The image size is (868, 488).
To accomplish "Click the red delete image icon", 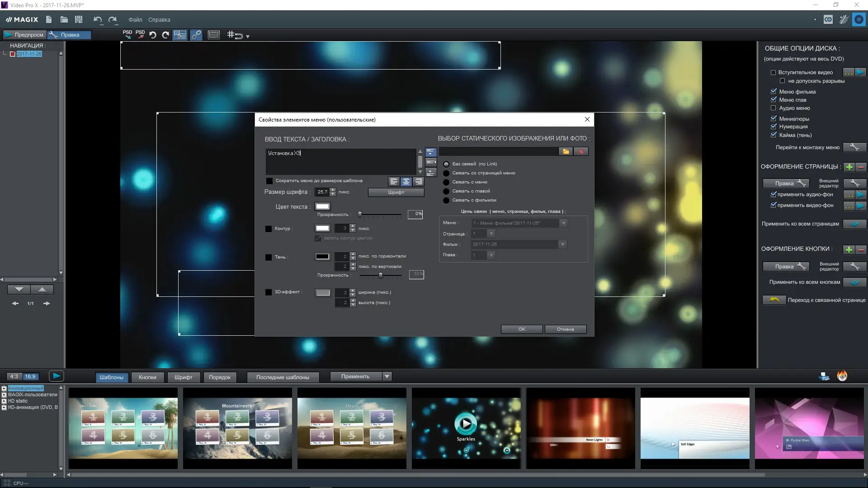I will pyautogui.click(x=581, y=152).
